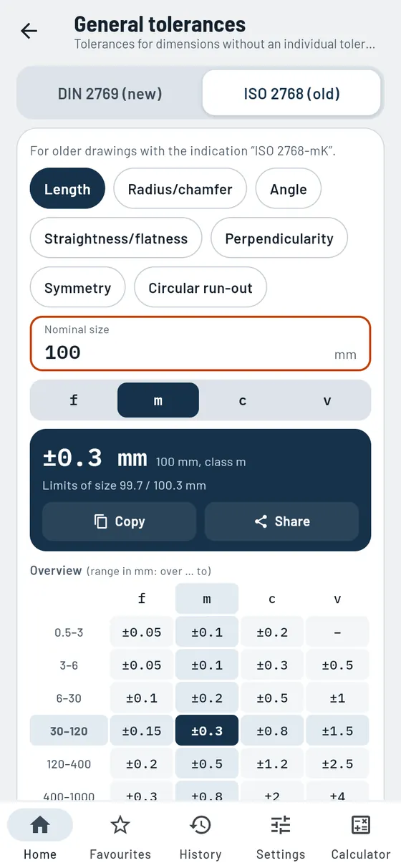Select tolerance class v
The image size is (401, 868).
[x=327, y=400]
